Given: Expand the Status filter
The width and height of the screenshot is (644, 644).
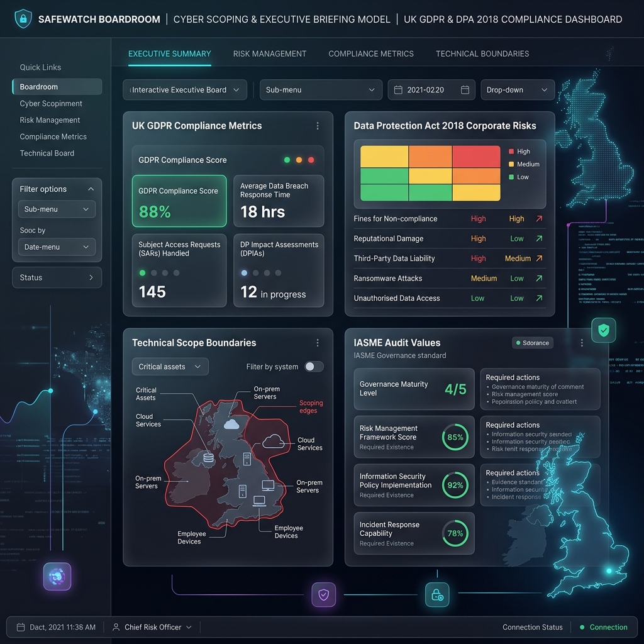Looking at the screenshot, I should click(x=57, y=277).
